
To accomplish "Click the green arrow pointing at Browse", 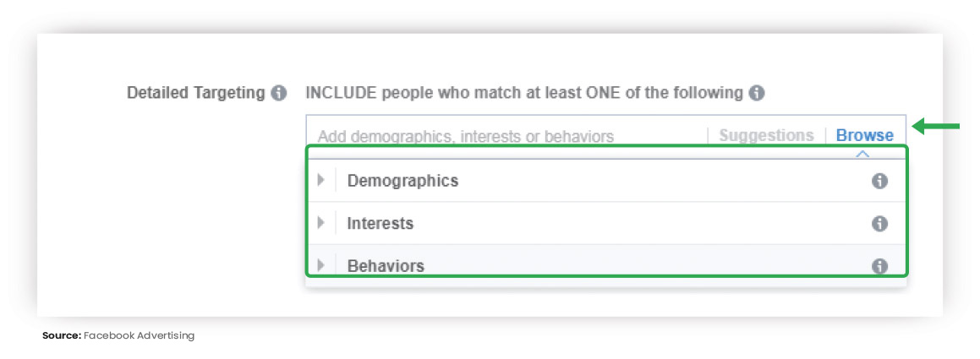I will 936,127.
